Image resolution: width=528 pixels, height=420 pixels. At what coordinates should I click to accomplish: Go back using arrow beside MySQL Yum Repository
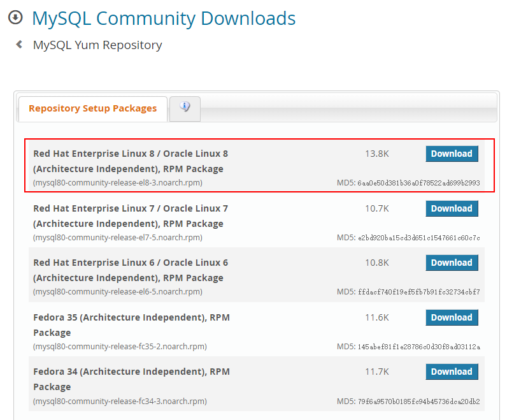click(x=19, y=45)
